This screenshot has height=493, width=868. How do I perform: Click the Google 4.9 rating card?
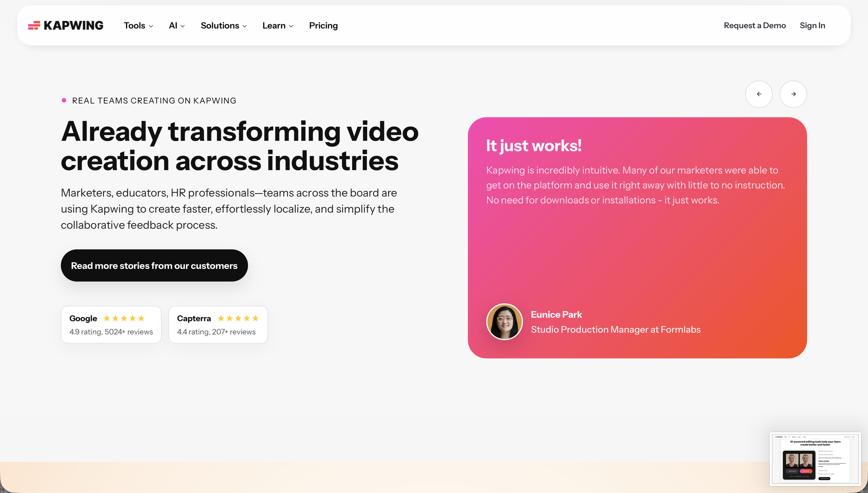[111, 324]
